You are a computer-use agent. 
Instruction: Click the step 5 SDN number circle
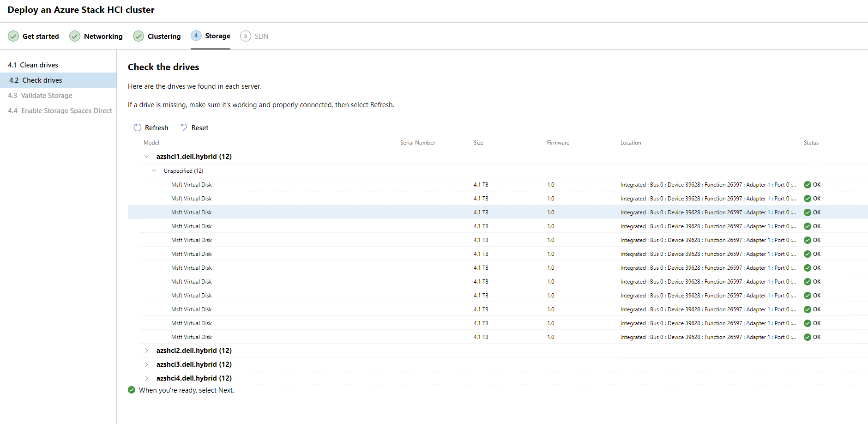pos(246,36)
